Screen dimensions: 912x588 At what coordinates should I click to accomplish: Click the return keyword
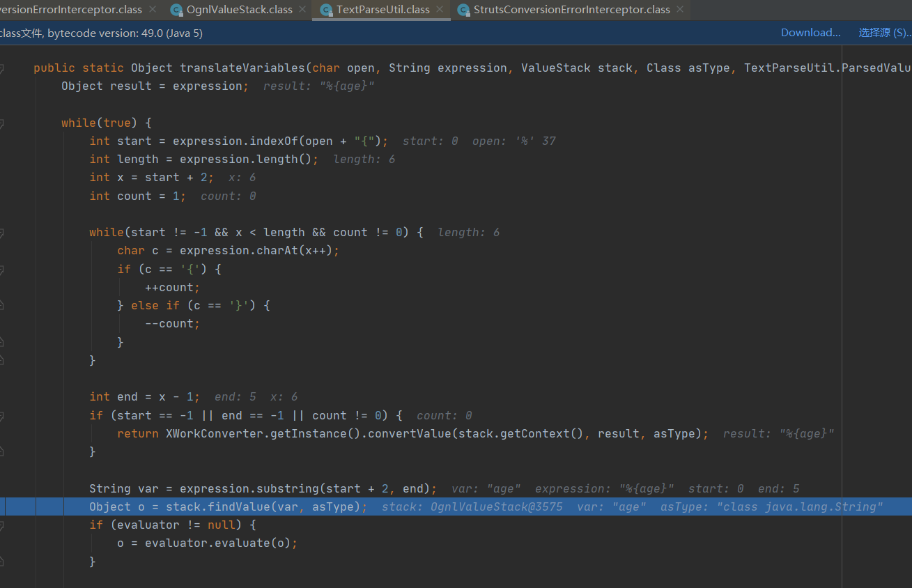point(138,433)
